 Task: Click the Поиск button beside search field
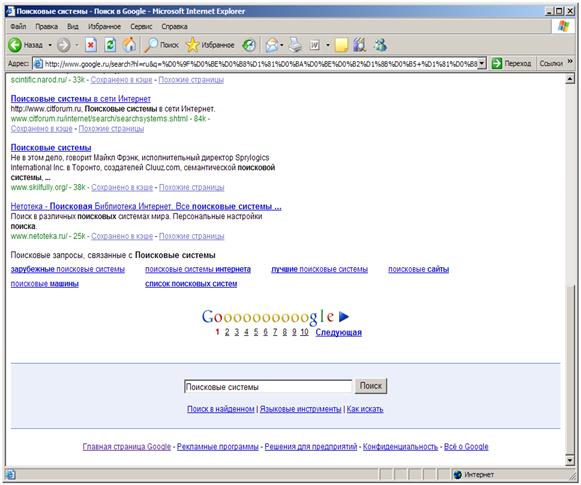pyautogui.click(x=371, y=386)
